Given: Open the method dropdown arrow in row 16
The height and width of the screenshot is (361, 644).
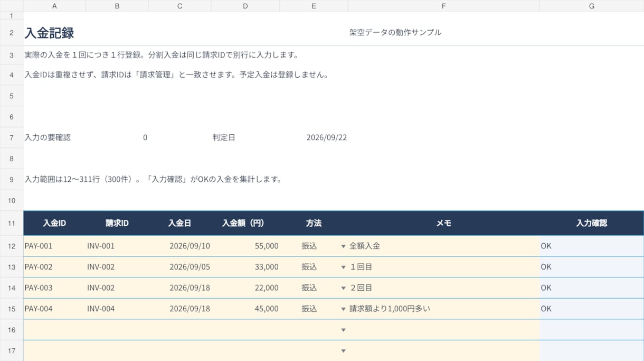Looking at the screenshot, I should point(343,330).
